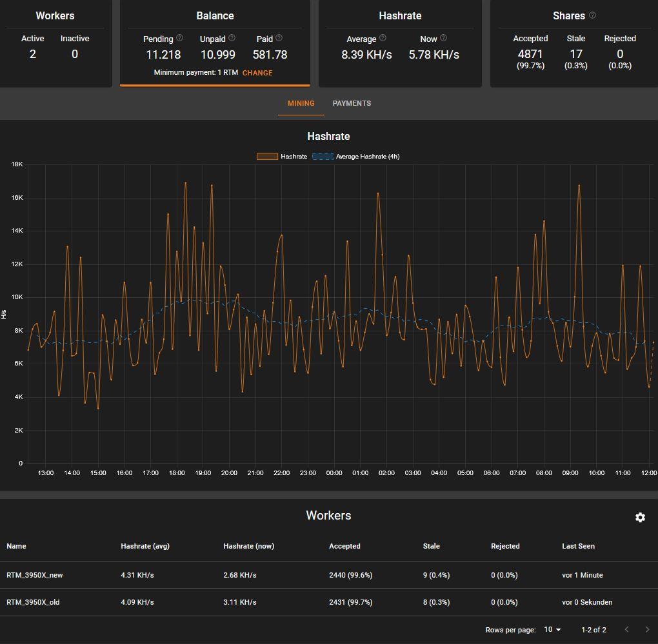Sort workers by Accepted column

pyautogui.click(x=344, y=546)
